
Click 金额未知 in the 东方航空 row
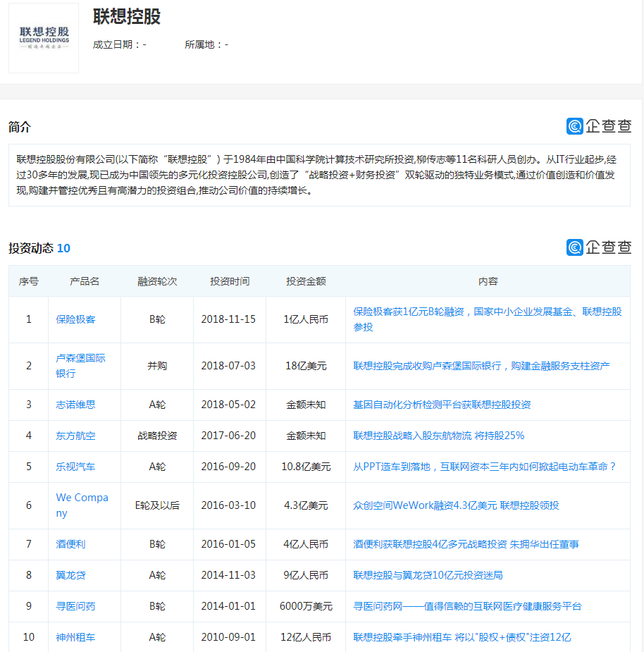(306, 436)
